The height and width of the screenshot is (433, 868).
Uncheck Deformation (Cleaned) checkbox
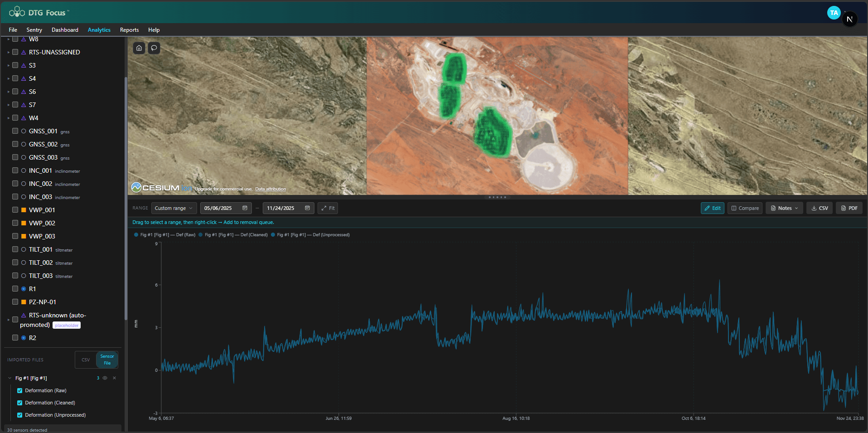tap(19, 403)
